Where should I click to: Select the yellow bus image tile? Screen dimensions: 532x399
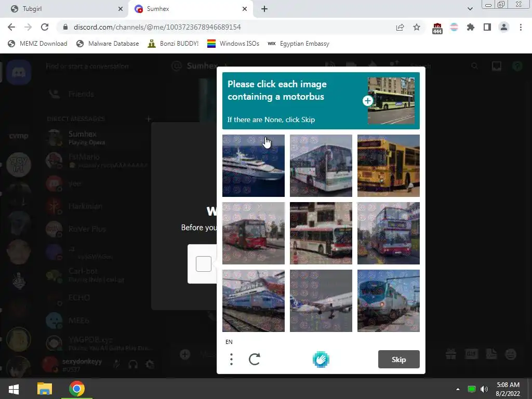coord(389,166)
